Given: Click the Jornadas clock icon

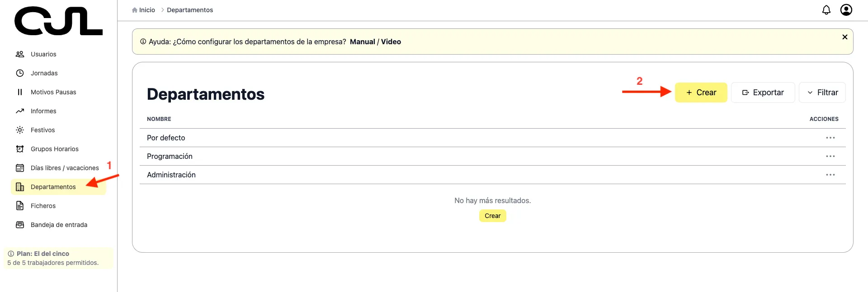Looking at the screenshot, I should tap(20, 73).
